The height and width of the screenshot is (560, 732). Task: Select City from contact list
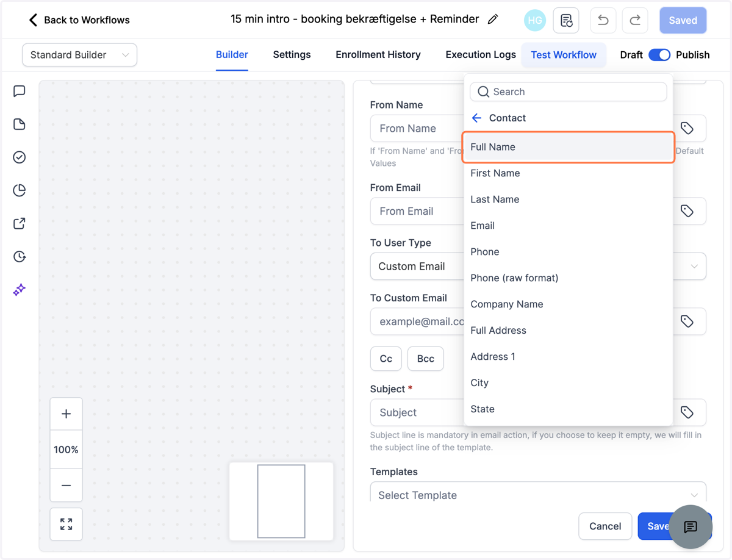[569, 383]
